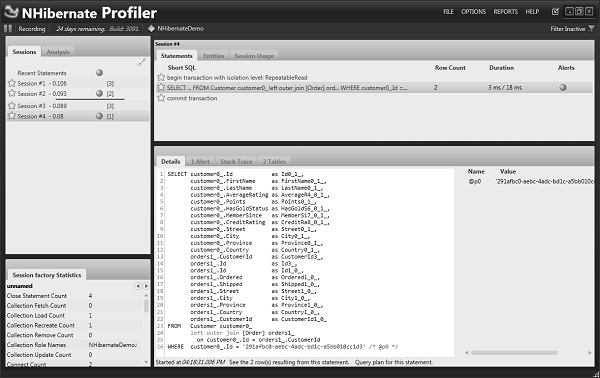Image resolution: width=600 pixels, height=378 pixels.
Task: Open the Stack Trace tab
Action: pyautogui.click(x=236, y=161)
